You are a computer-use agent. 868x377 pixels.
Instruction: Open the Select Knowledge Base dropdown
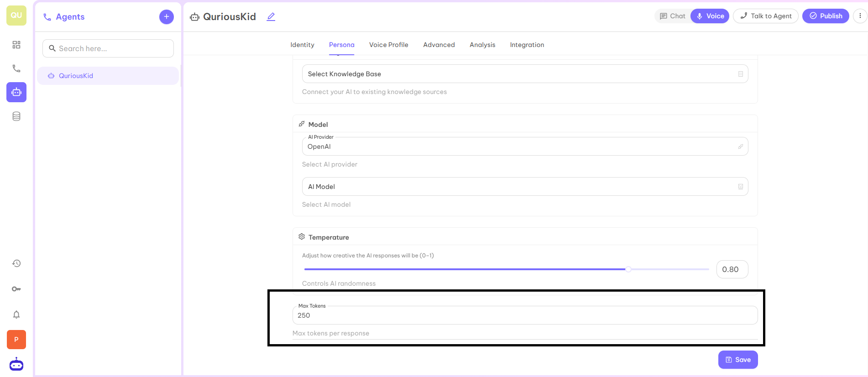tap(525, 74)
